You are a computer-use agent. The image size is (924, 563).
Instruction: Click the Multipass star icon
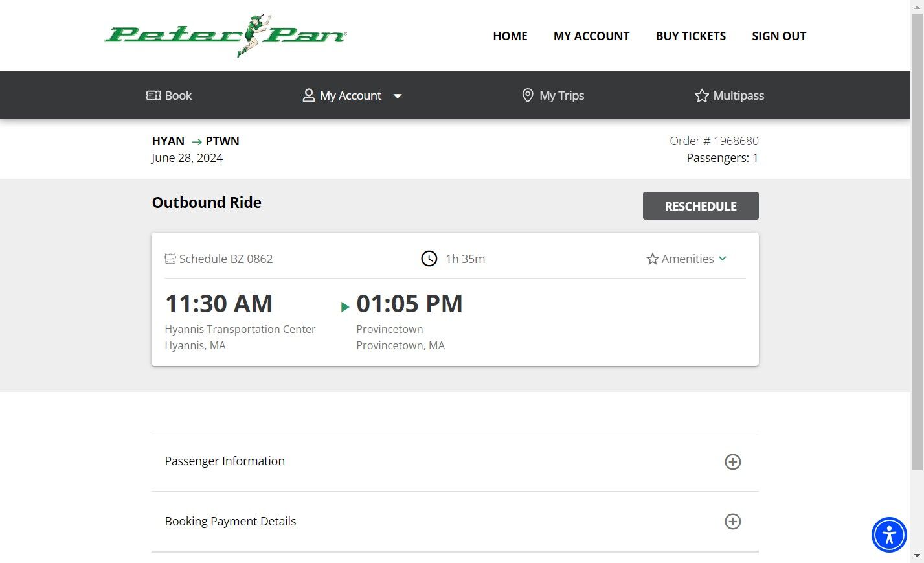[702, 96]
